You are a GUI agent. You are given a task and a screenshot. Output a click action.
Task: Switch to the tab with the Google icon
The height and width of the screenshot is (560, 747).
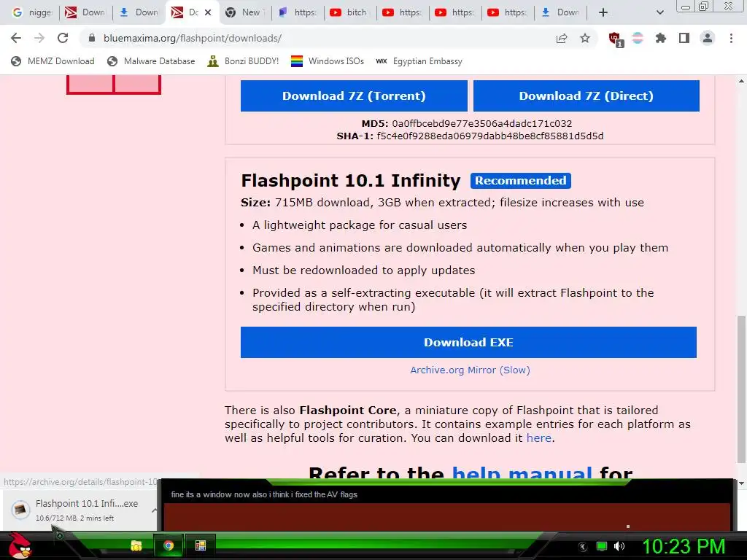pyautogui.click(x=31, y=12)
